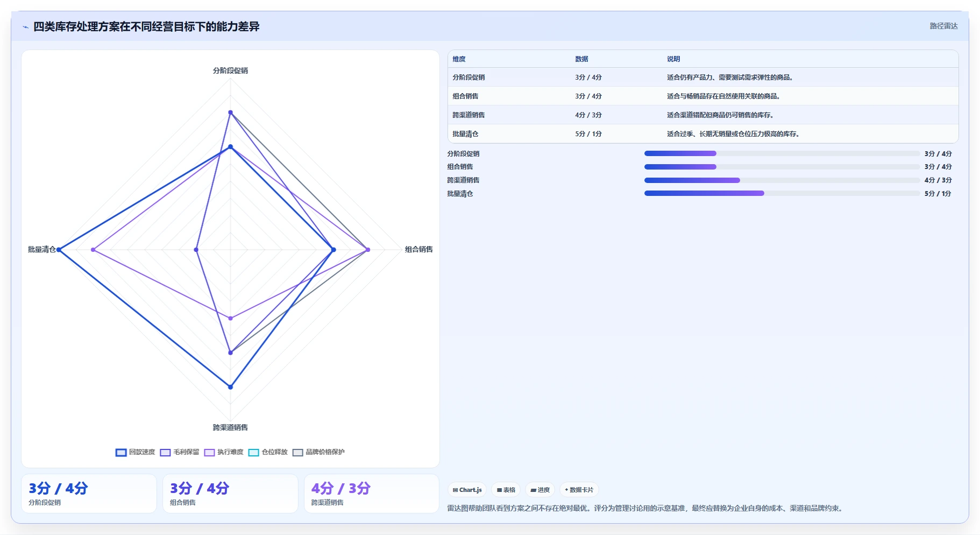Toggle the 执行难度 legend swatch
Image resolution: width=980 pixels, height=535 pixels.
tap(209, 452)
